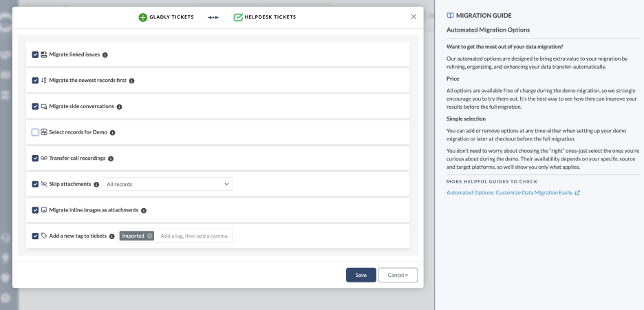The image size is (644, 310).
Task: Click the Imported tag chip
Action: point(137,236)
